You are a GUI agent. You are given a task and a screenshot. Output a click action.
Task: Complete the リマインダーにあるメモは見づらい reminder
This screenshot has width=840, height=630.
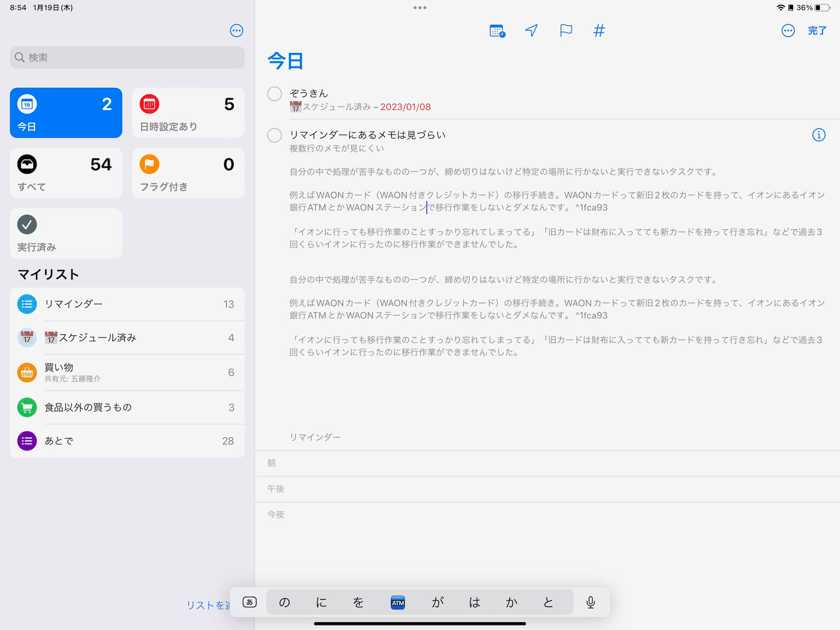point(274,135)
